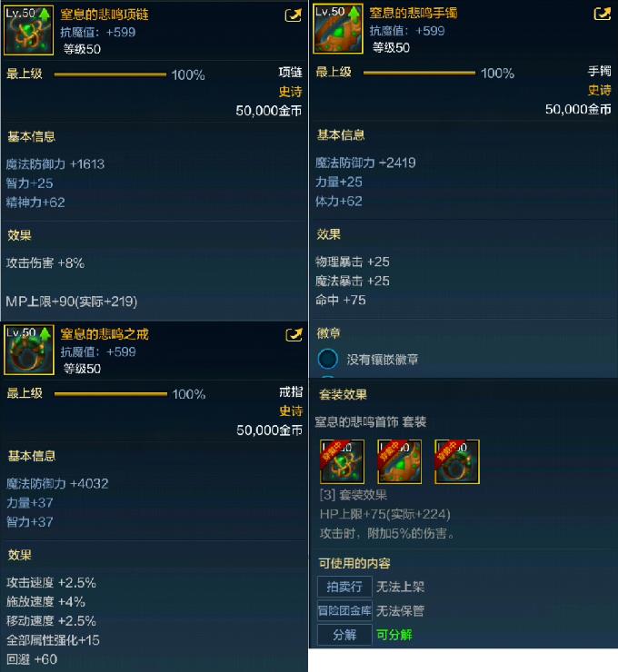Select ring thumbnail in set effect
This screenshot has height=672, width=618.
tap(457, 462)
